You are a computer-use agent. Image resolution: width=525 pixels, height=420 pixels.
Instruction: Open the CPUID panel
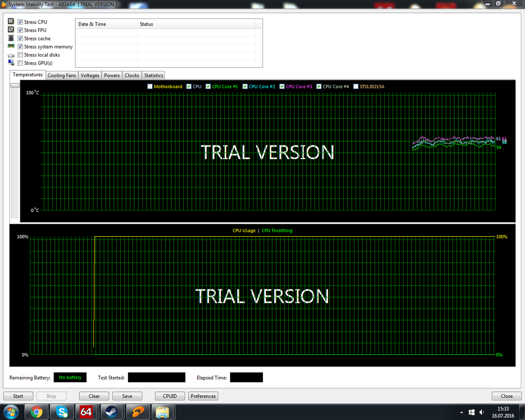pyautogui.click(x=170, y=396)
